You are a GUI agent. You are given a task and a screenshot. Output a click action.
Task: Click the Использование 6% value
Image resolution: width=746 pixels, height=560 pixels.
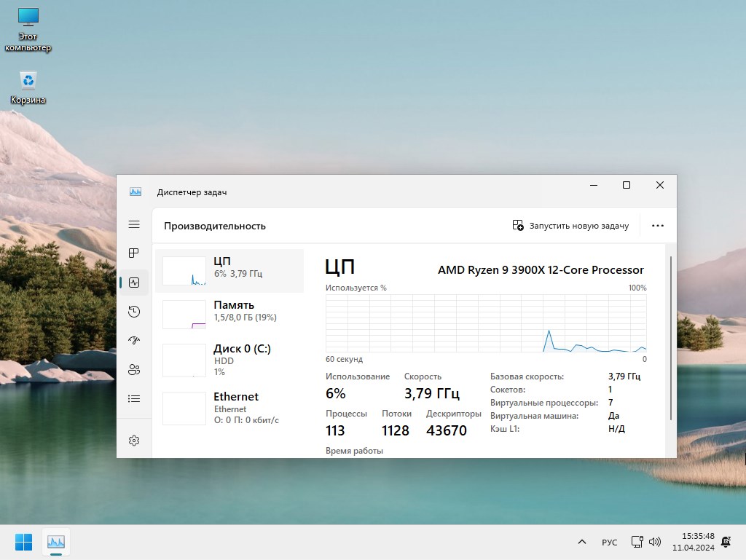coord(335,394)
